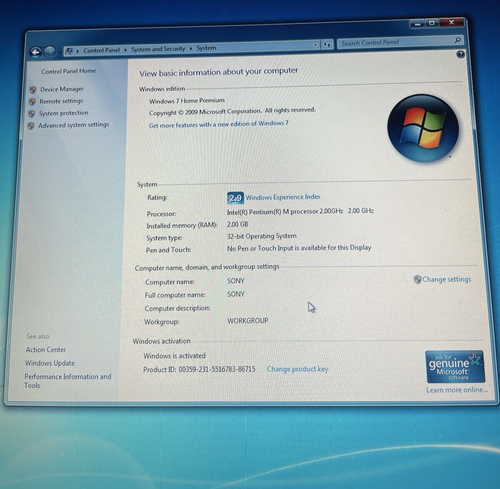The image size is (500, 489).
Task: Open Device Manager from the sidebar
Action: (x=62, y=89)
